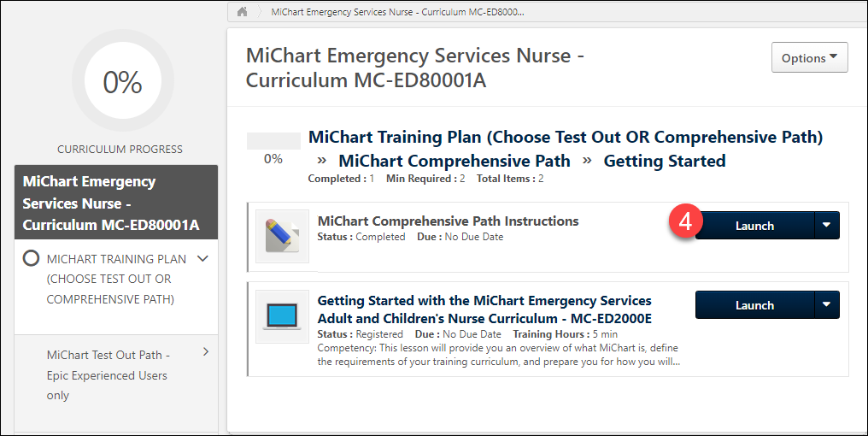The image size is (868, 436).
Task: Click the laptop course icon
Action: 282,316
